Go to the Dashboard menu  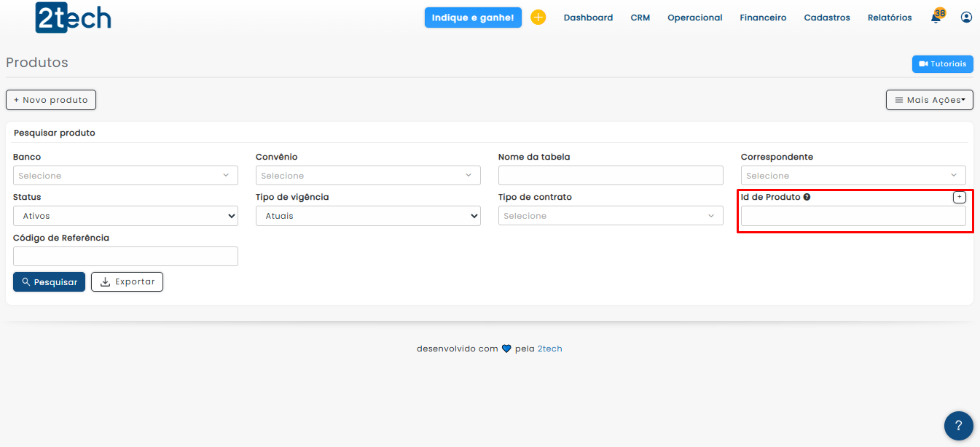click(x=588, y=18)
